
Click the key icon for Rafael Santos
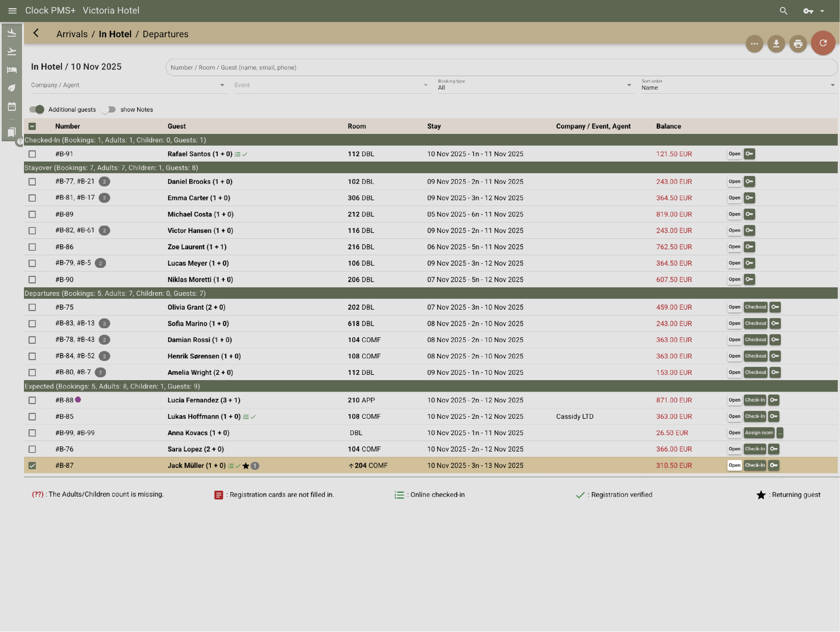(x=749, y=154)
